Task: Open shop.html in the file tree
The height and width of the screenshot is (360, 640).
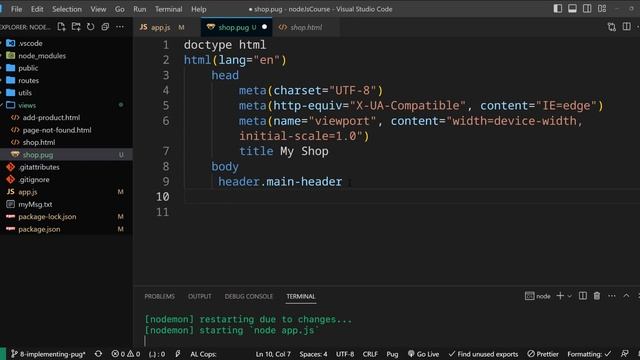Action: pyautogui.click(x=66, y=142)
